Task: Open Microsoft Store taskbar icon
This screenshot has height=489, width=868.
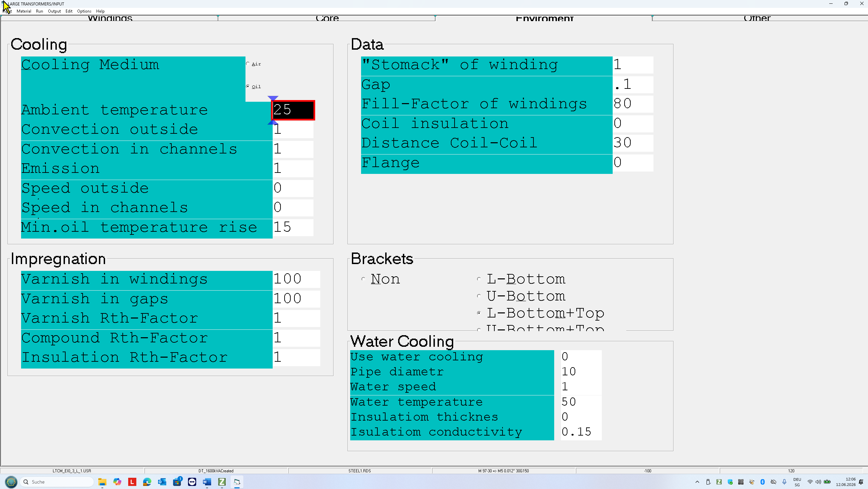Action: 177,482
